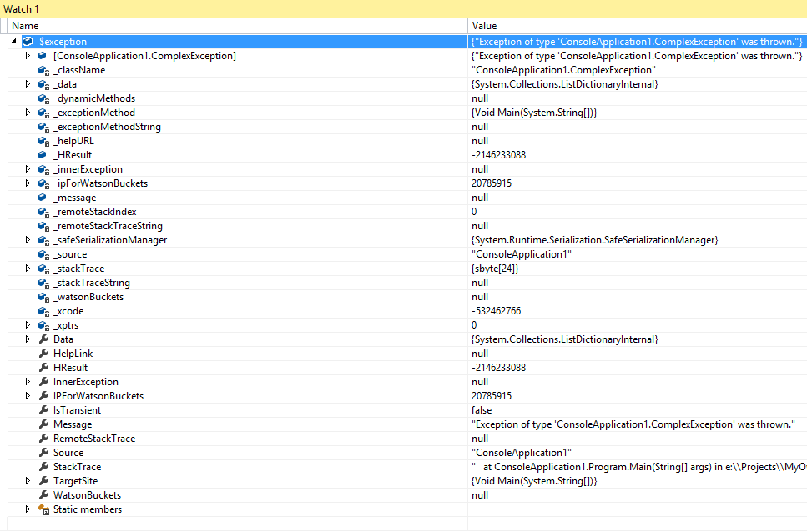Expand the Data property node
The height and width of the screenshot is (532, 807).
28,339
